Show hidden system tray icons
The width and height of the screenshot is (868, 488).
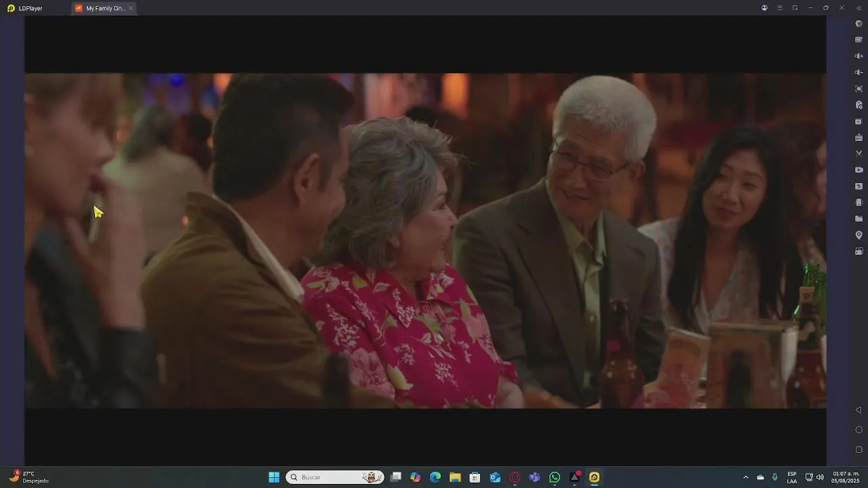coord(746,477)
